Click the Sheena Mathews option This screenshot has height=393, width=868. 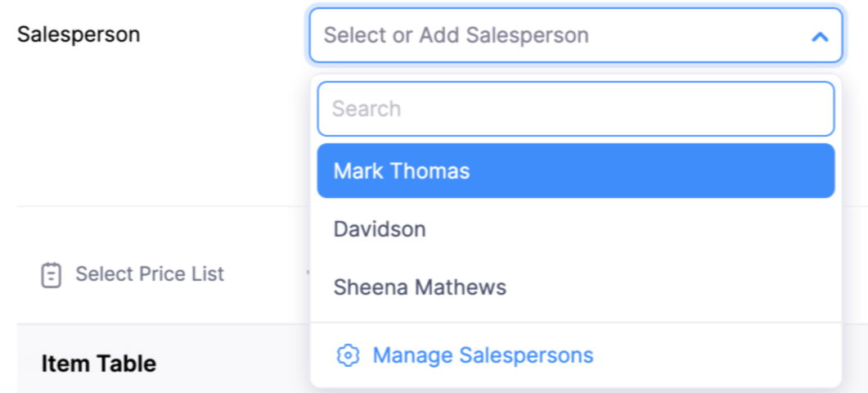(x=420, y=287)
